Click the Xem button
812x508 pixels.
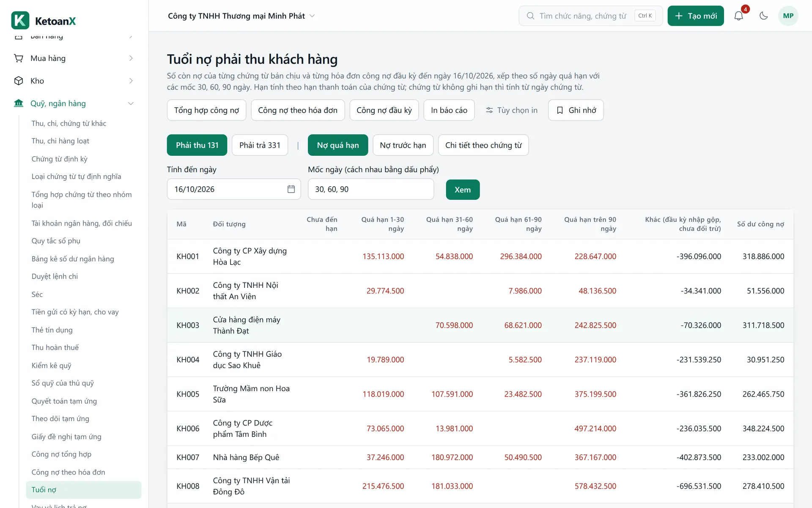[463, 190]
